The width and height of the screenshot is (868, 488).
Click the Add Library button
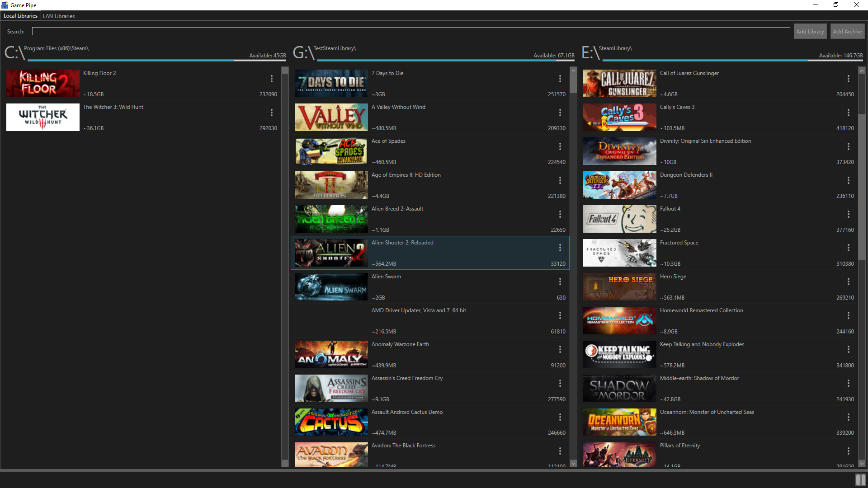coord(810,32)
